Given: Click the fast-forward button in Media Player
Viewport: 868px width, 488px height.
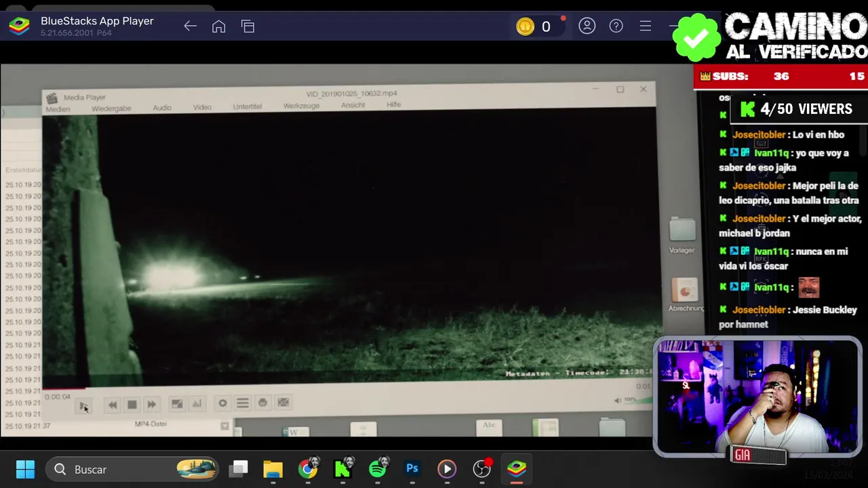Looking at the screenshot, I should click(x=152, y=405).
